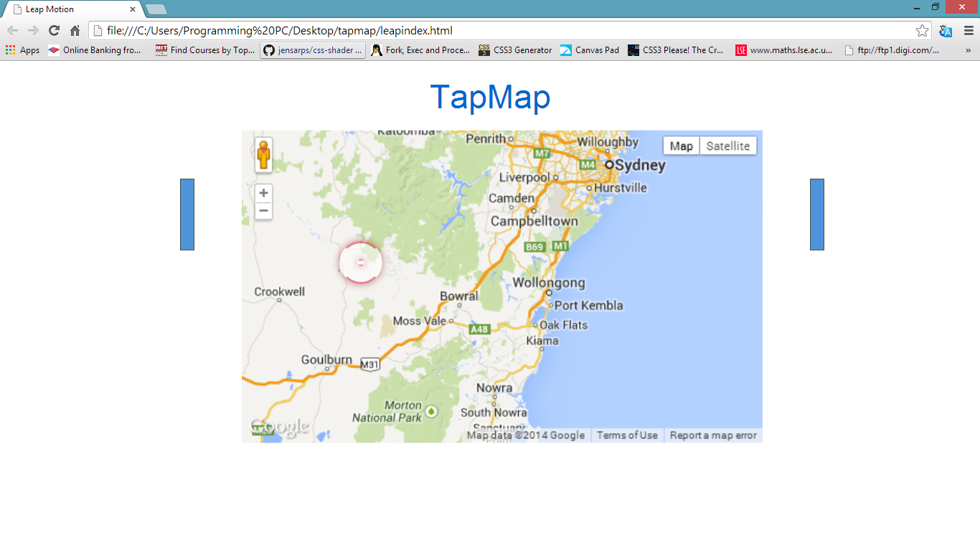
Task: Reload the current page
Action: (x=54, y=30)
